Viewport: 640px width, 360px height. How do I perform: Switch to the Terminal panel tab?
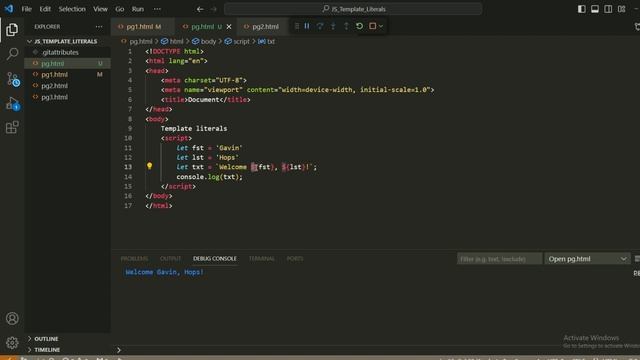coord(262,259)
